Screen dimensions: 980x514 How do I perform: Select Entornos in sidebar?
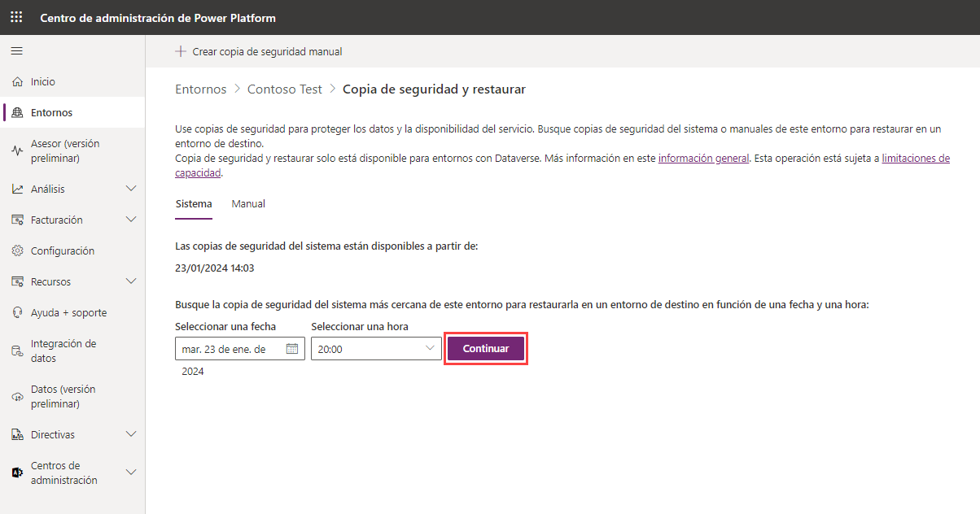tap(72, 113)
